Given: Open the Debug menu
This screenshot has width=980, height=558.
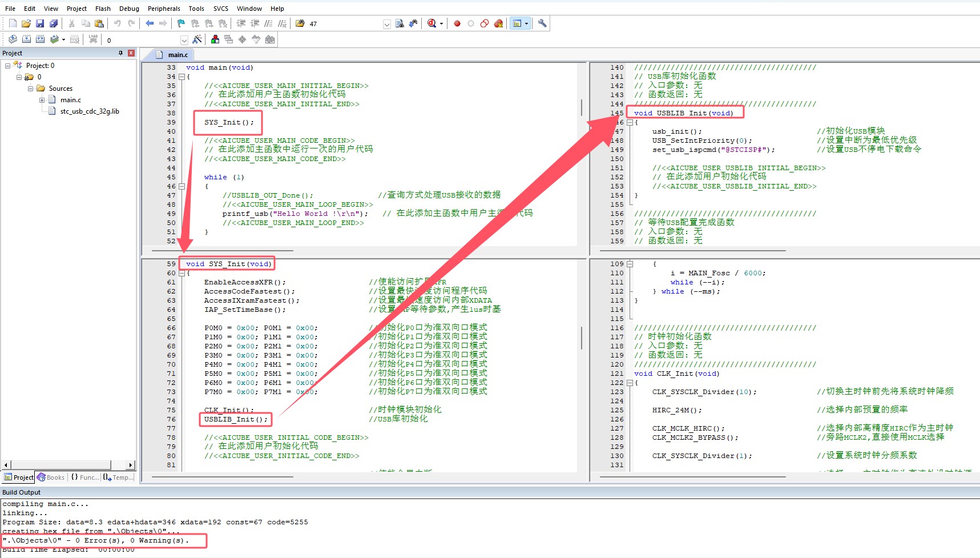Looking at the screenshot, I should (x=129, y=9).
